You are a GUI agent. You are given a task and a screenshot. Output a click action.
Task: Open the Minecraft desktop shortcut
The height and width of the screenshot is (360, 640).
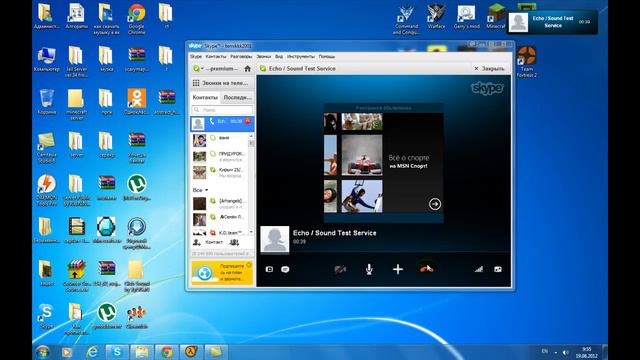[x=496, y=16]
